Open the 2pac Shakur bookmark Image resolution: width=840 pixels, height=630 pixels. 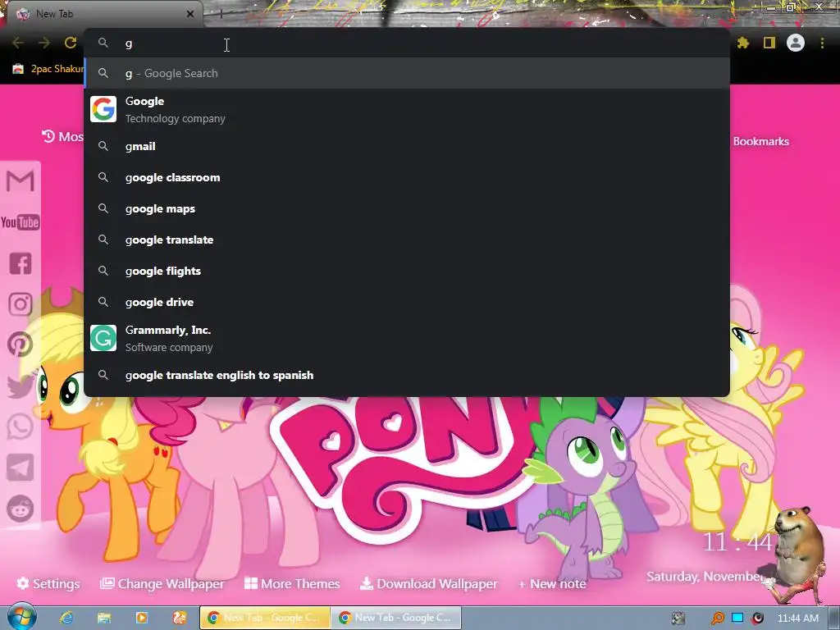pyautogui.click(x=48, y=69)
